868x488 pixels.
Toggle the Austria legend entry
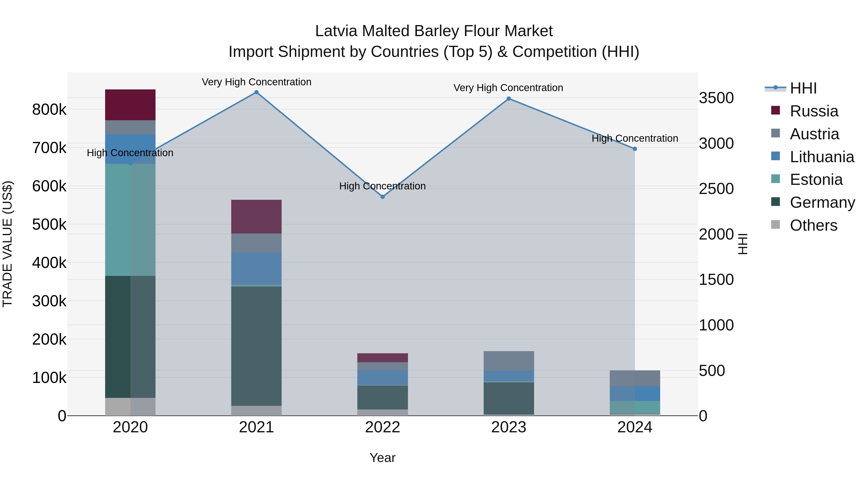point(805,134)
